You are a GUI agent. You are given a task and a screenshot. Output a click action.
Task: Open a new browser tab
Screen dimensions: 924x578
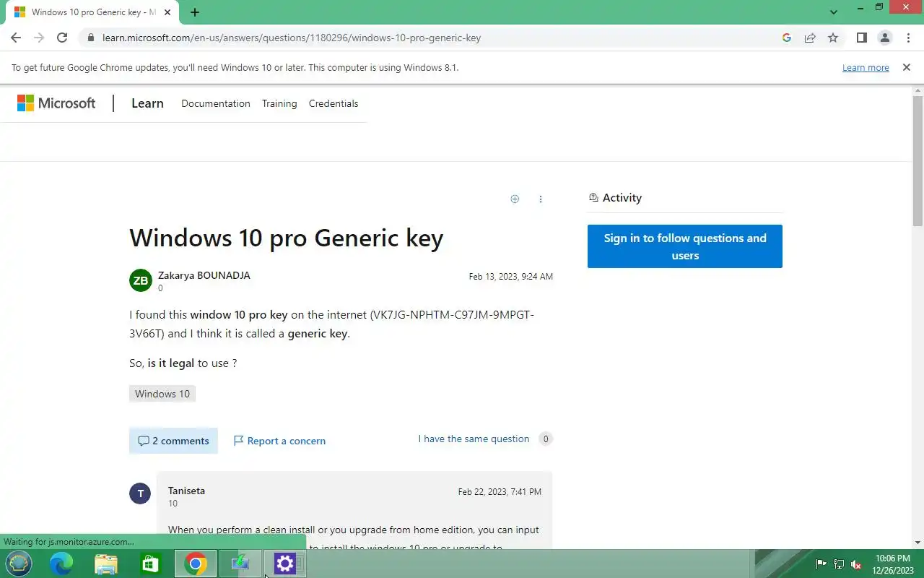coord(195,12)
